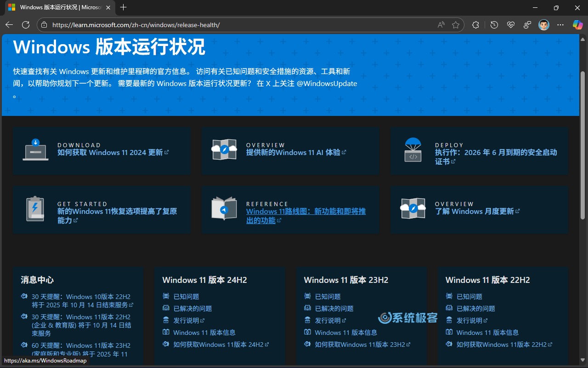This screenshot has width=588, height=368.
Task: Open Windows 11 版本信息 under 23H2
Action: (346, 333)
